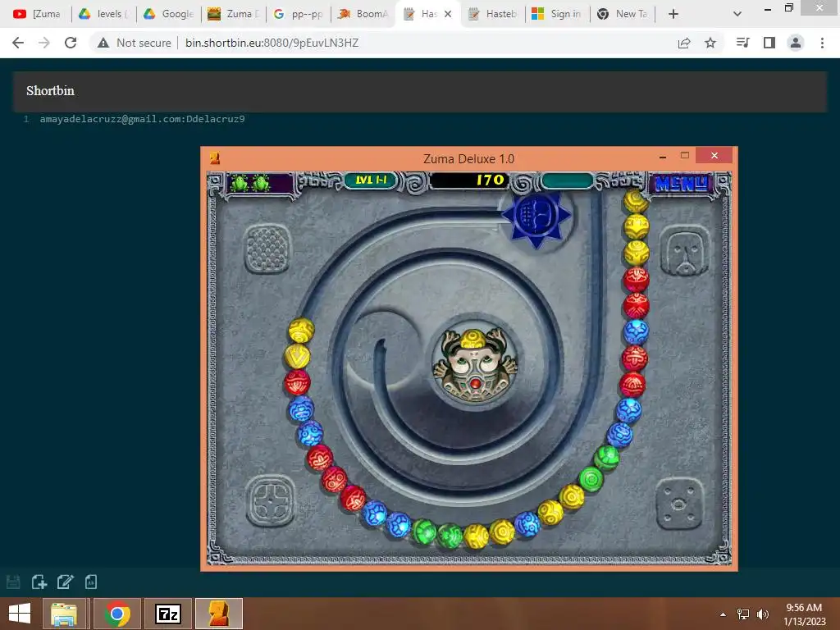Switch to the levels Drive tab
840x630 pixels.
click(104, 14)
